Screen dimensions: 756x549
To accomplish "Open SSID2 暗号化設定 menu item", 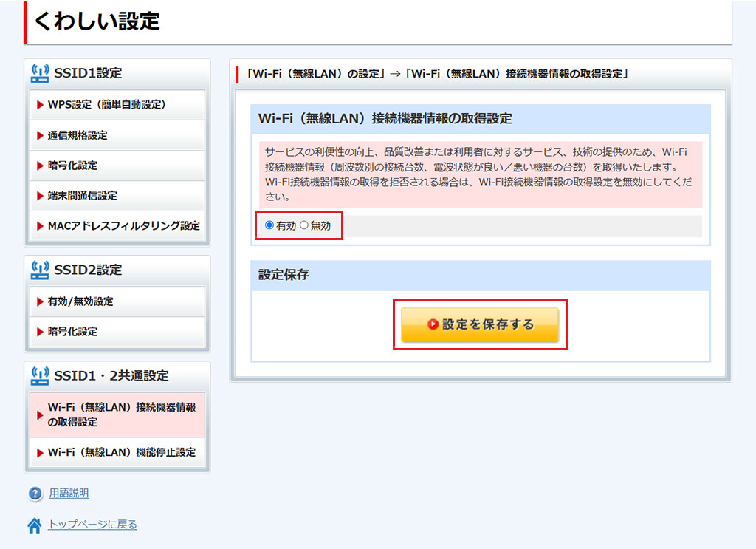I will (x=72, y=332).
